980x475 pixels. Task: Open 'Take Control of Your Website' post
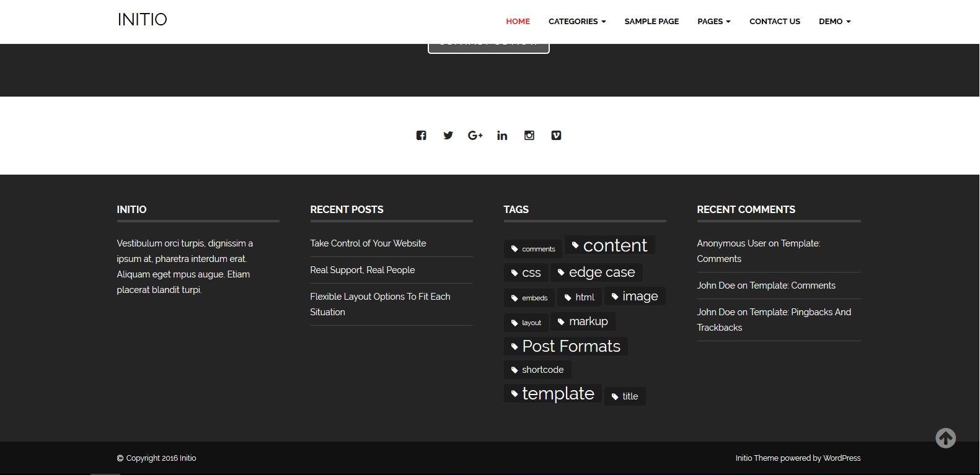pyautogui.click(x=368, y=243)
